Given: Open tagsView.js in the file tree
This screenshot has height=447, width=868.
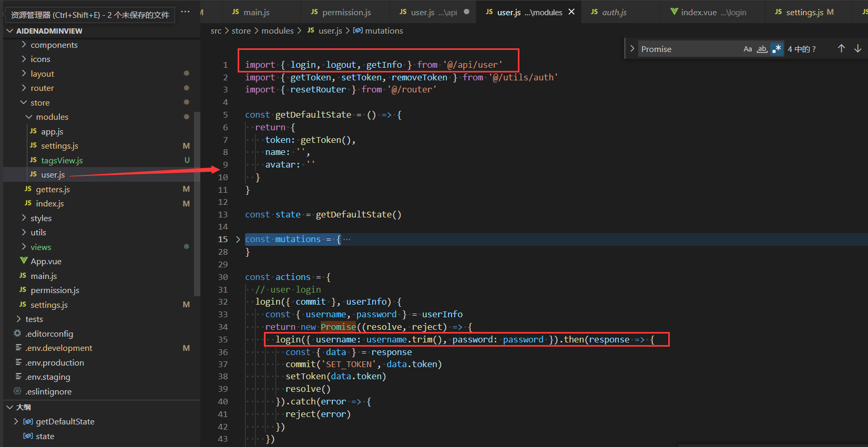Looking at the screenshot, I should coord(62,160).
